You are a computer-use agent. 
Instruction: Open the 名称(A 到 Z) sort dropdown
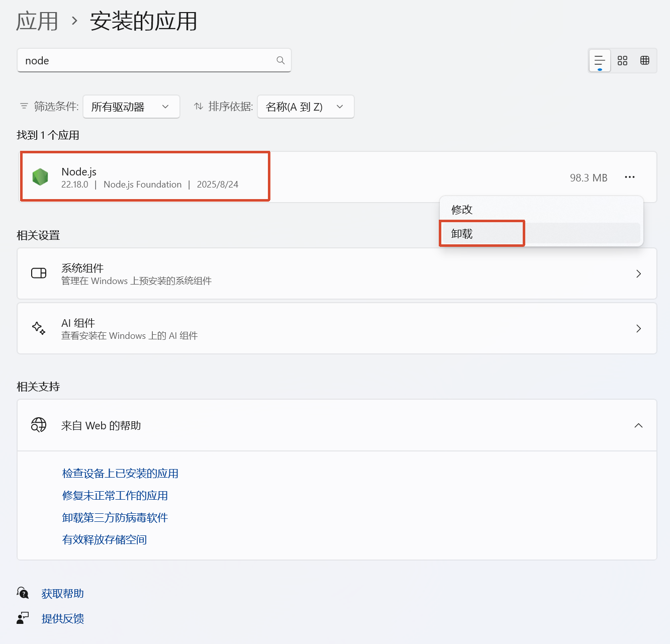point(306,107)
